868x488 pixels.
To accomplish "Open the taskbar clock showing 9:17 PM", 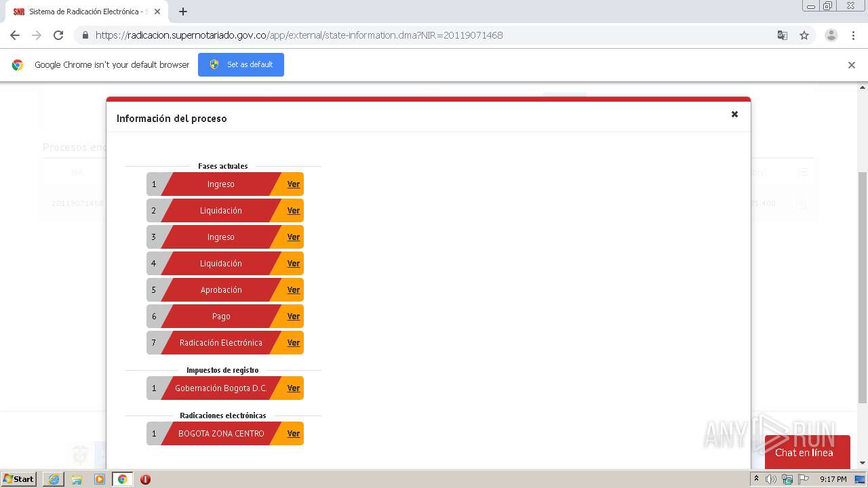I will click(x=833, y=479).
